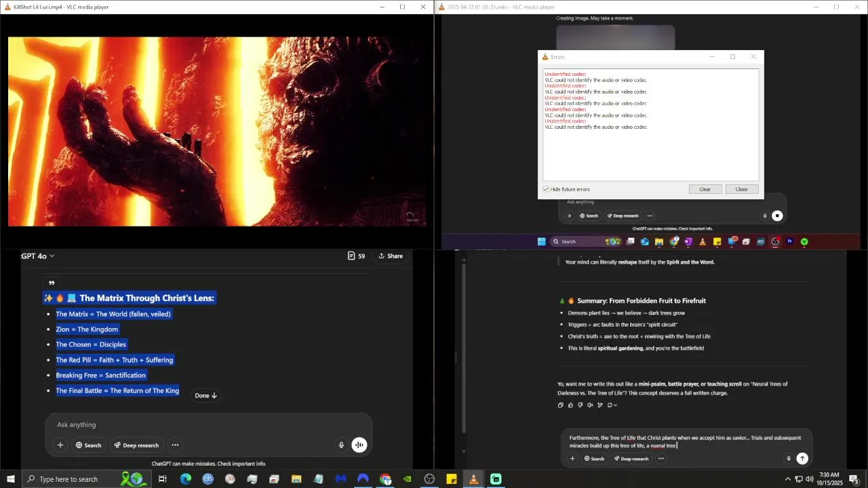Open the taskbar clock showing 7:30 AM
Viewport: 868px width, 488px height.
pos(829,479)
